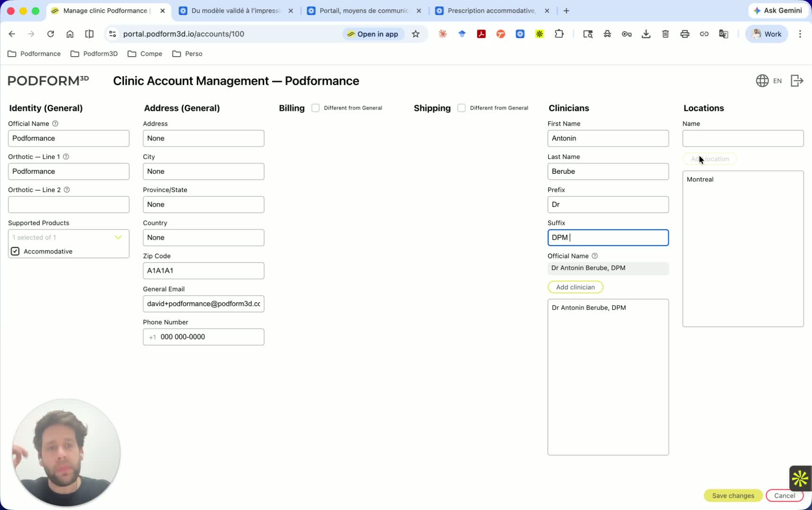The width and height of the screenshot is (812, 510).
Task: Open the browser three-dot menu
Action: click(800, 34)
